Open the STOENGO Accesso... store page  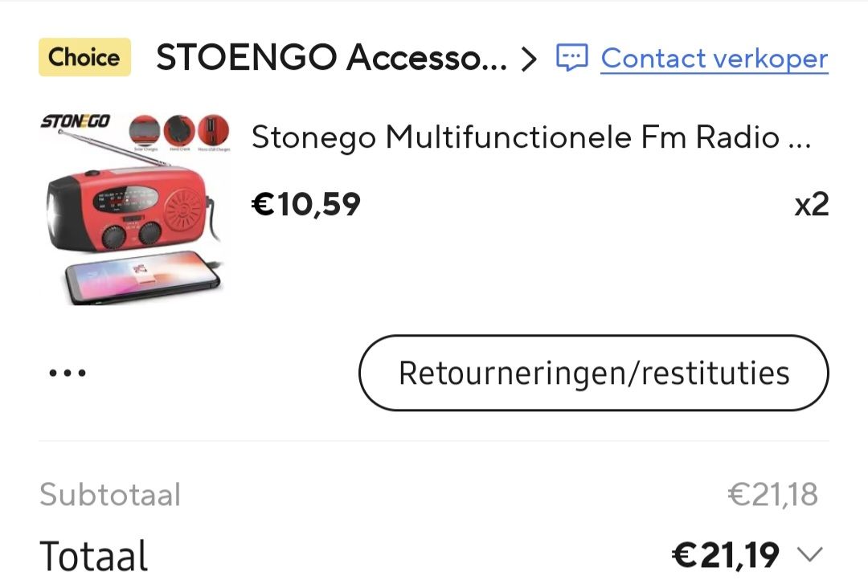(331, 58)
